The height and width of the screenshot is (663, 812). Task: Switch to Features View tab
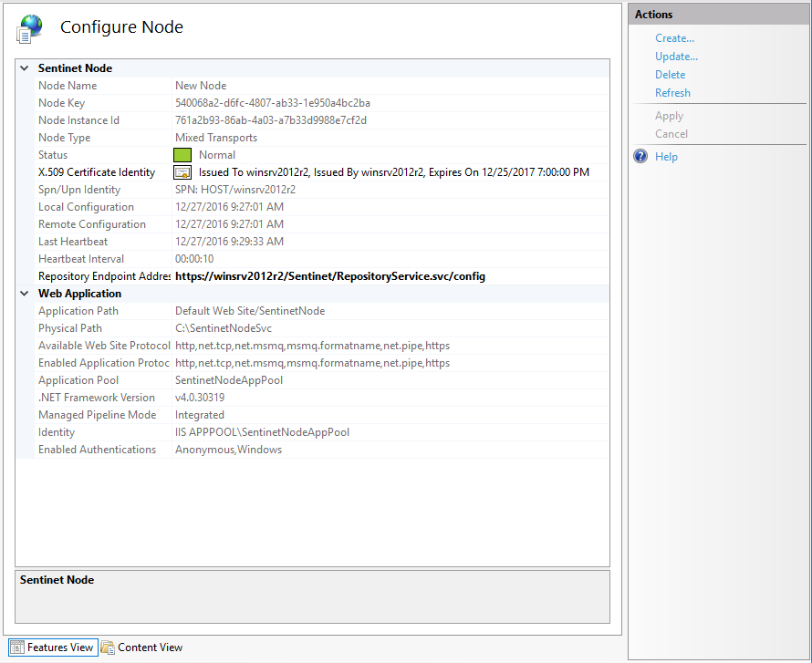click(x=53, y=647)
